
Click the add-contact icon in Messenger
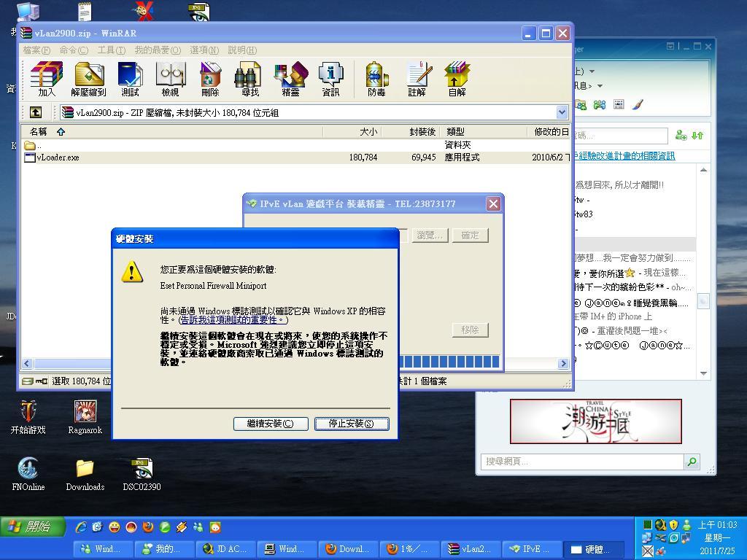click(x=681, y=135)
